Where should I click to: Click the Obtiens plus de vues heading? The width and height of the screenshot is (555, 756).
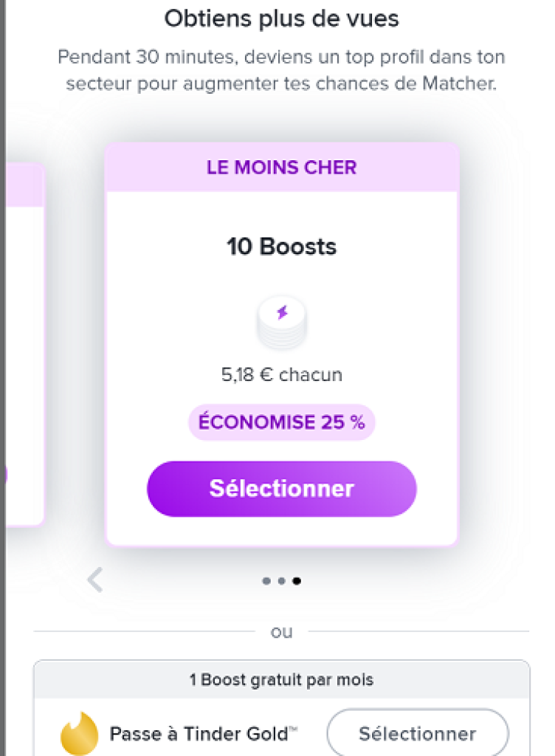tap(282, 18)
